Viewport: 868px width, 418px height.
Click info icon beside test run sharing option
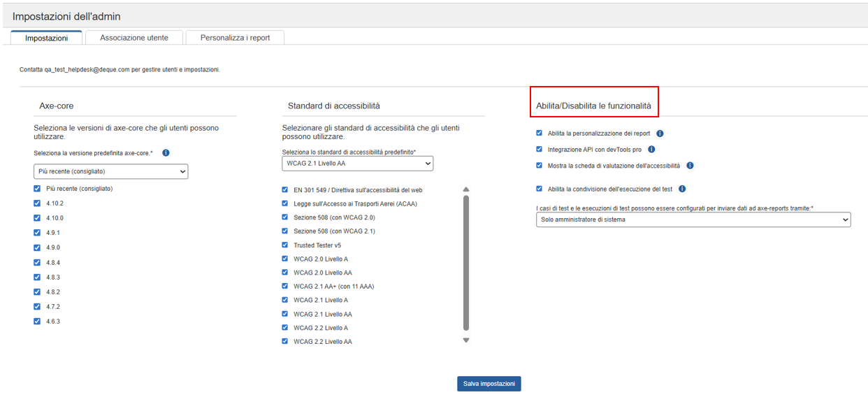(x=682, y=189)
